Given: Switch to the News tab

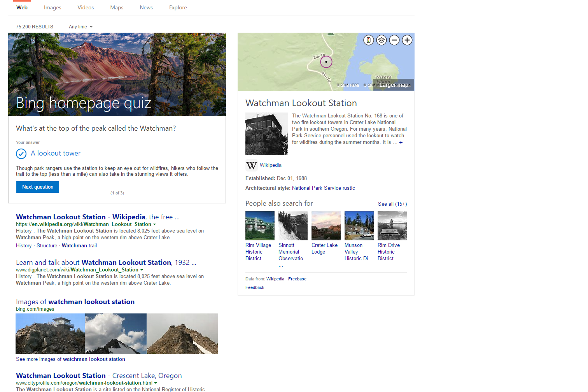Looking at the screenshot, I should pyautogui.click(x=146, y=7).
